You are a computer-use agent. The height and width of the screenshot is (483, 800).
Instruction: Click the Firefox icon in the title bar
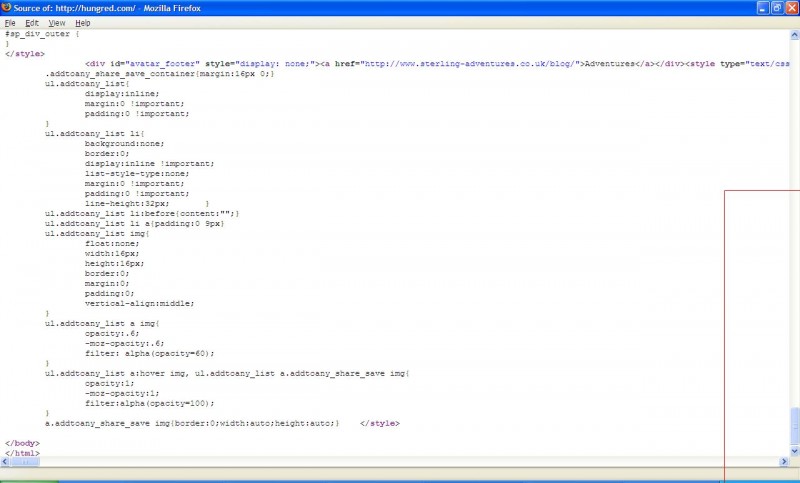coord(6,7)
